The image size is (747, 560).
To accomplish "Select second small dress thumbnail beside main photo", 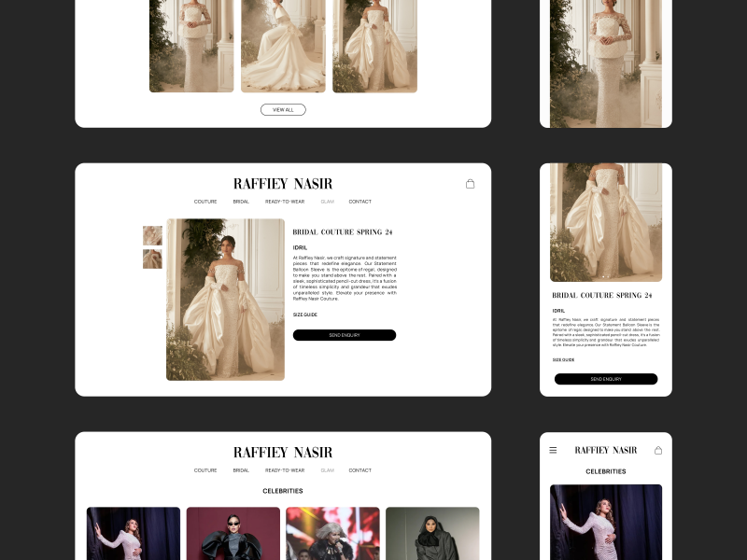I will (x=152, y=259).
